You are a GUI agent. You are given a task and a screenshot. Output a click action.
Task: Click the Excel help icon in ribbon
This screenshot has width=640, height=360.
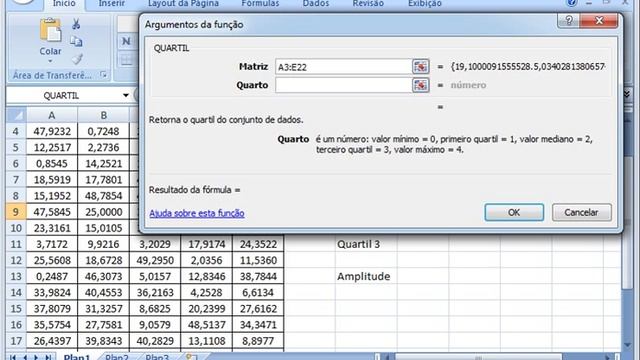(571, 3)
